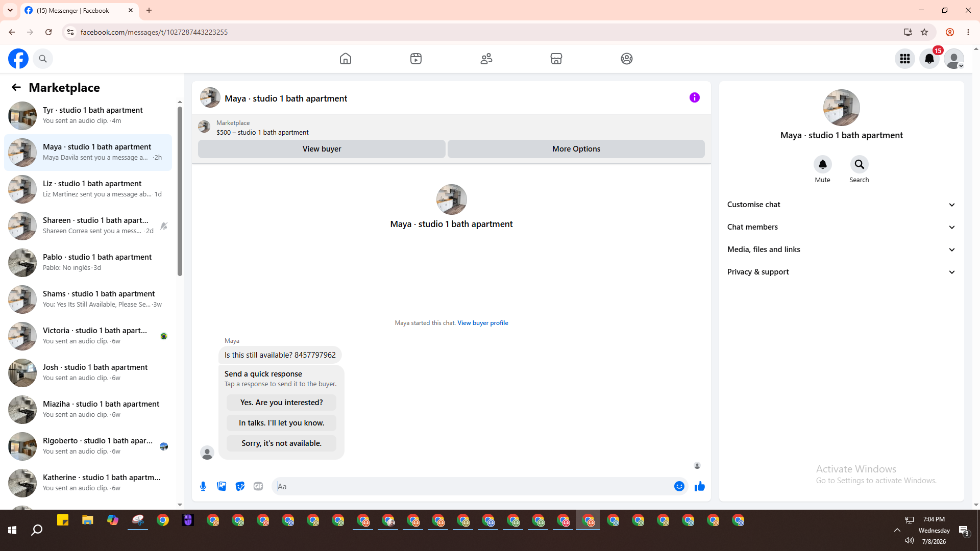980x551 pixels.
Task: Click the browser address bar URL
Action: click(x=154, y=32)
